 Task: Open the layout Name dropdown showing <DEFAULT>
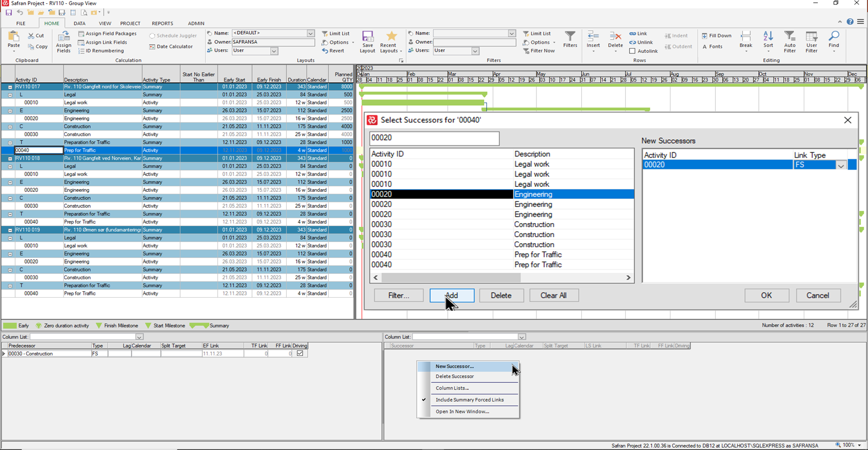(x=310, y=33)
